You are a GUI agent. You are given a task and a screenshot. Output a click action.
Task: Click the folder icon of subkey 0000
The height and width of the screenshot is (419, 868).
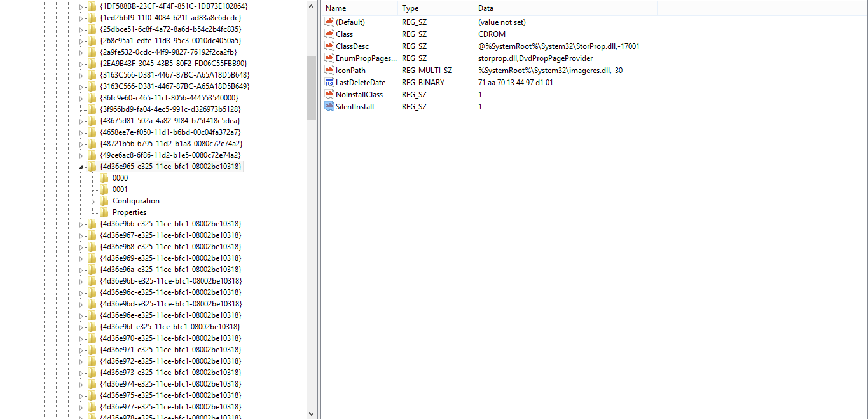click(x=104, y=178)
